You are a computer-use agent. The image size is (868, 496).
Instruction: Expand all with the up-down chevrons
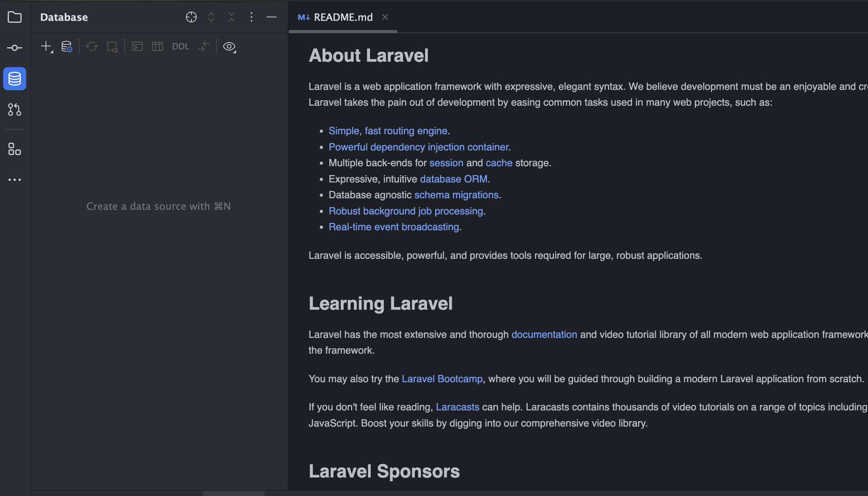tap(211, 17)
